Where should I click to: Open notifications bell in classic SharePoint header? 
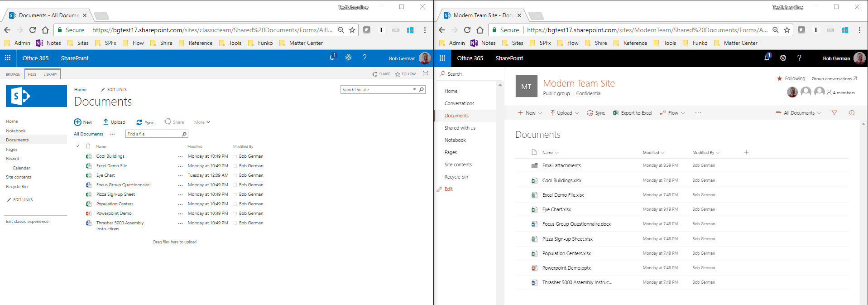(332, 58)
